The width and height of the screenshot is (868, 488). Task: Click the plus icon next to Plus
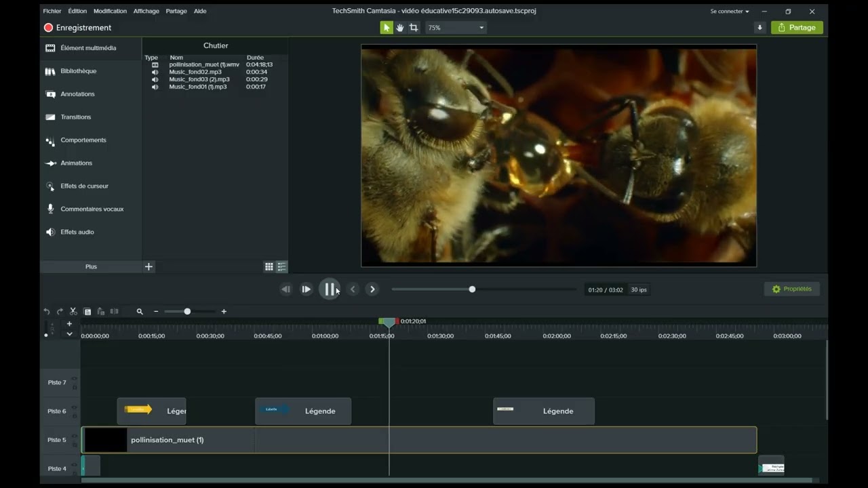point(149,267)
